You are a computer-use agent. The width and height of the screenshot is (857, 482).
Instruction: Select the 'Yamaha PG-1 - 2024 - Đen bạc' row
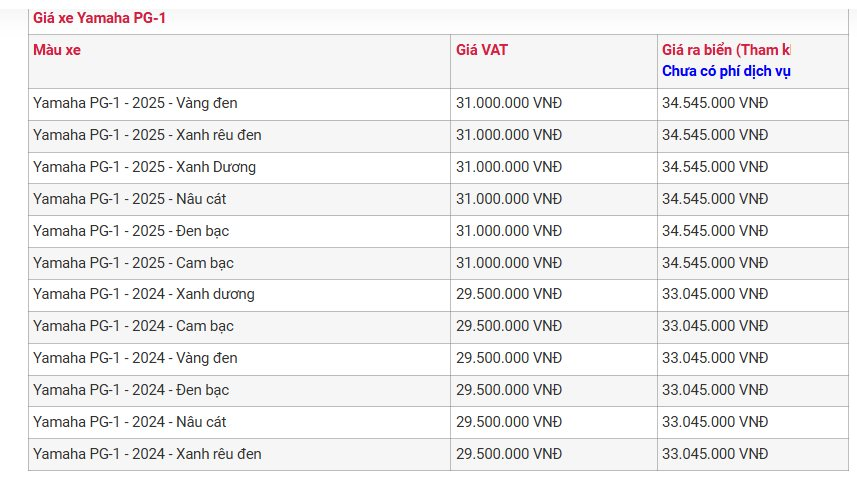131,390
